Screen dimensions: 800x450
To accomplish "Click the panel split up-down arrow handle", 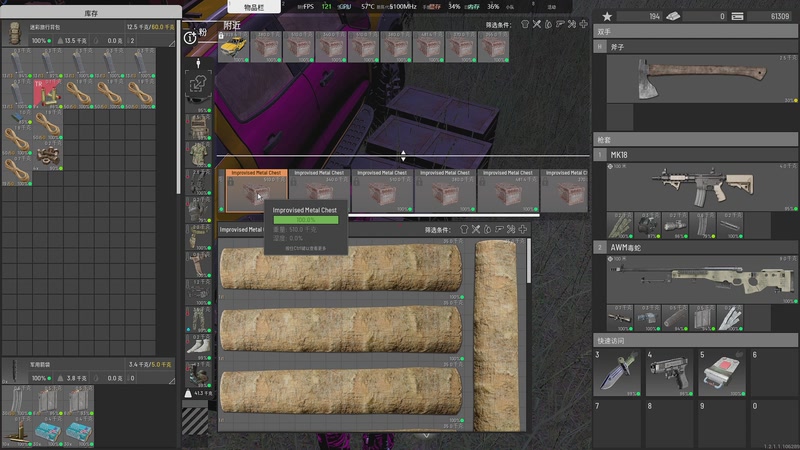I will (x=403, y=156).
